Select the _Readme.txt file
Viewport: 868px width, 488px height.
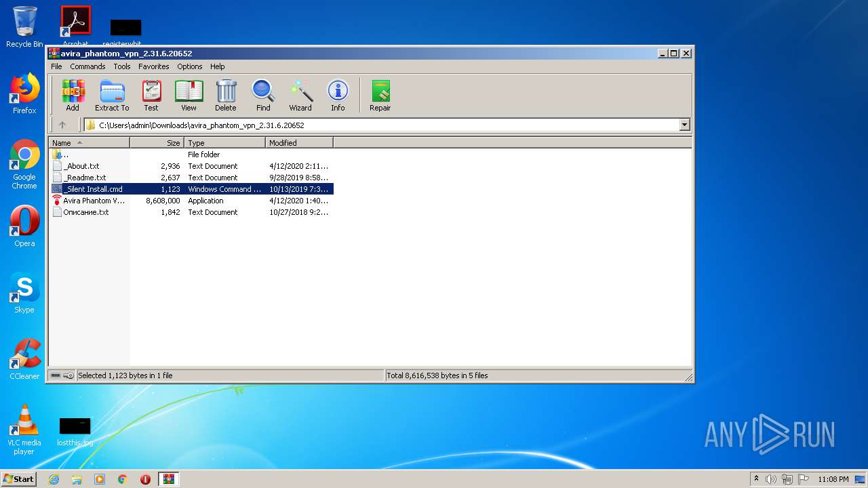(191, 178)
